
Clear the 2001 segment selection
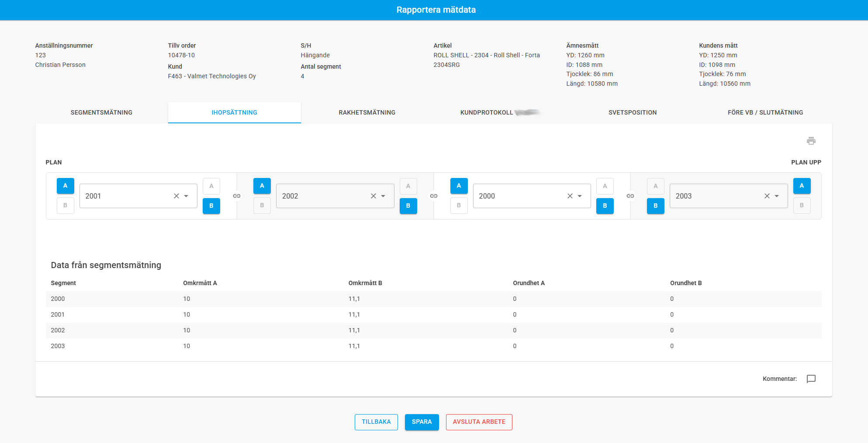click(x=176, y=196)
